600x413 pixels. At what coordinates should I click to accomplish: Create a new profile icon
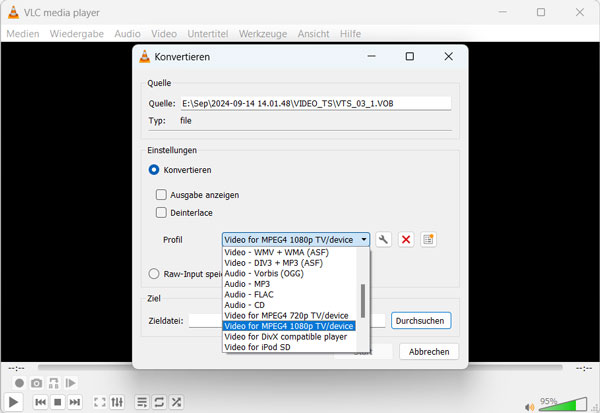tap(428, 240)
